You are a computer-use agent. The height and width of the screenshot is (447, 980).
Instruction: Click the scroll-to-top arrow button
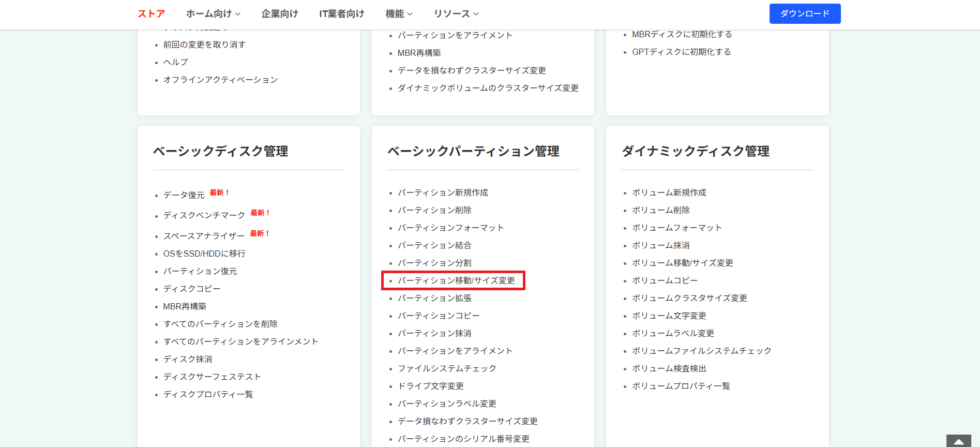pyautogui.click(x=958, y=441)
